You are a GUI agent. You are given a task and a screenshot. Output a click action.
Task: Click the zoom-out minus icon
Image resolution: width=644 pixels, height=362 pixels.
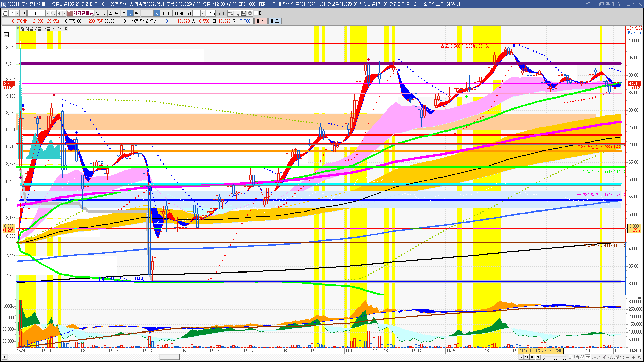pos(628,357)
